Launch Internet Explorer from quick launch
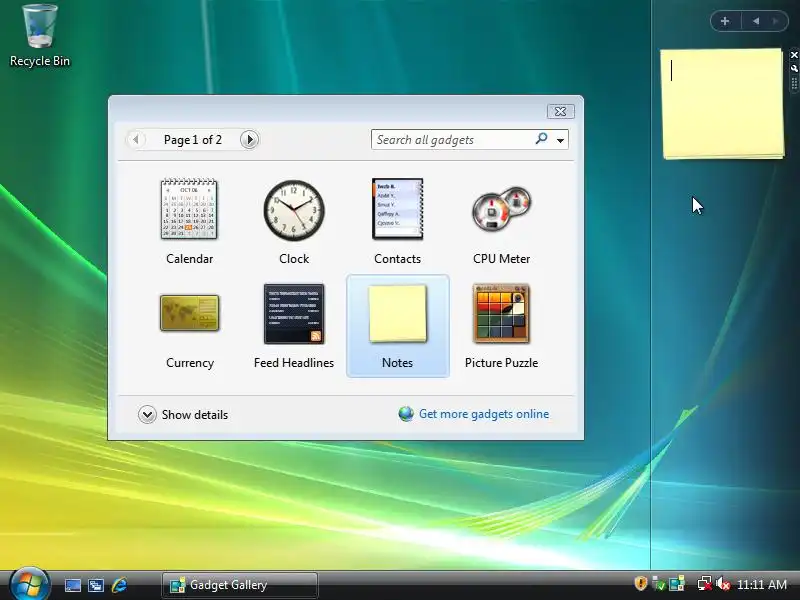Viewport: 800px width, 600px height. [x=119, y=585]
